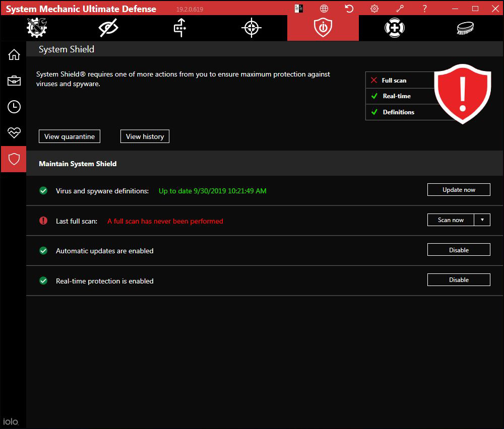Viewport: 504px width, 429px height.
Task: Open settings gear in title bar
Action: (374, 9)
